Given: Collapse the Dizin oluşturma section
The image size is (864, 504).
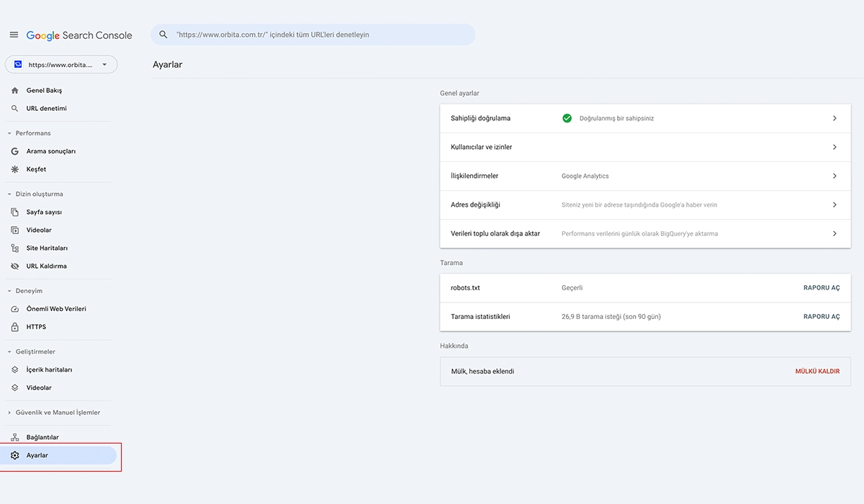Looking at the screenshot, I should 9,194.
